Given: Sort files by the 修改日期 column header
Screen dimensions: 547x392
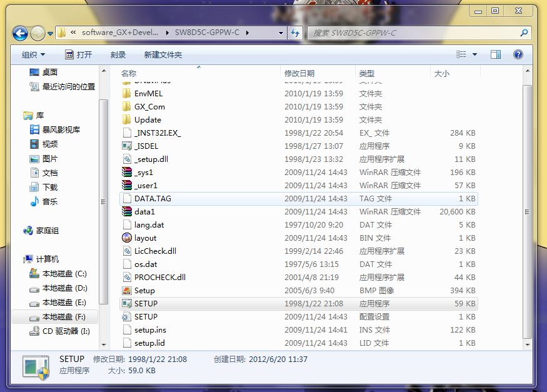Looking at the screenshot, I should [299, 74].
